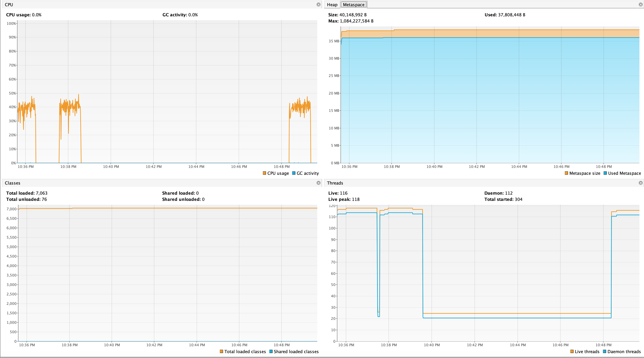Click the Threads panel title bar

coord(475,183)
